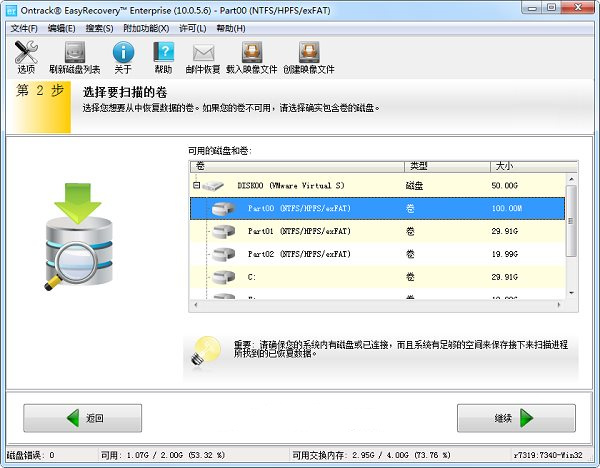Click the volume icon beside C:
This screenshot has width=600, height=468.
tap(223, 277)
